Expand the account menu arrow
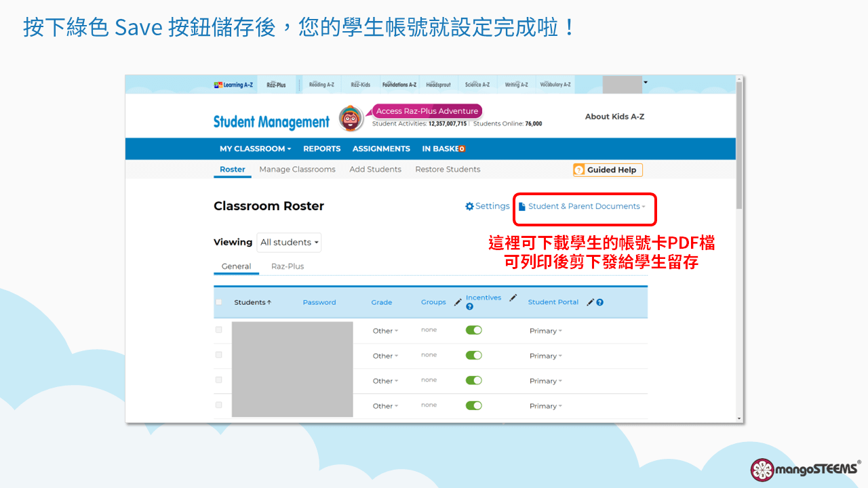Screen dimensions: 868x488 pos(646,82)
